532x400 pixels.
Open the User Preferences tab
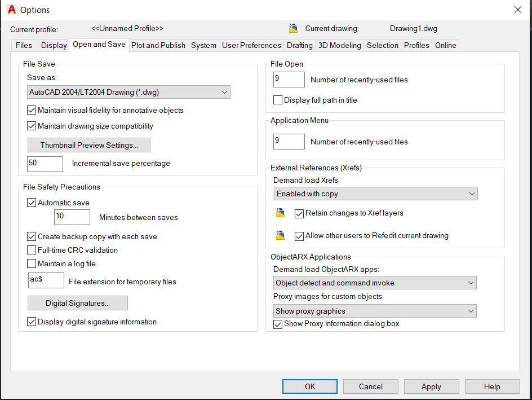pos(251,45)
